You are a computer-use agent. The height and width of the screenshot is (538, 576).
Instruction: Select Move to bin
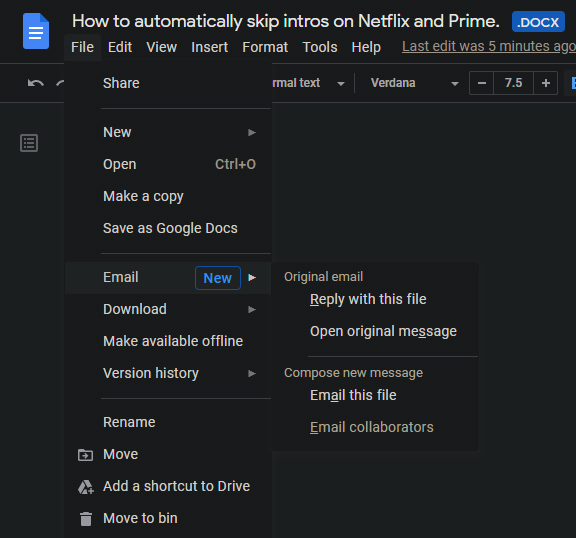click(168, 518)
